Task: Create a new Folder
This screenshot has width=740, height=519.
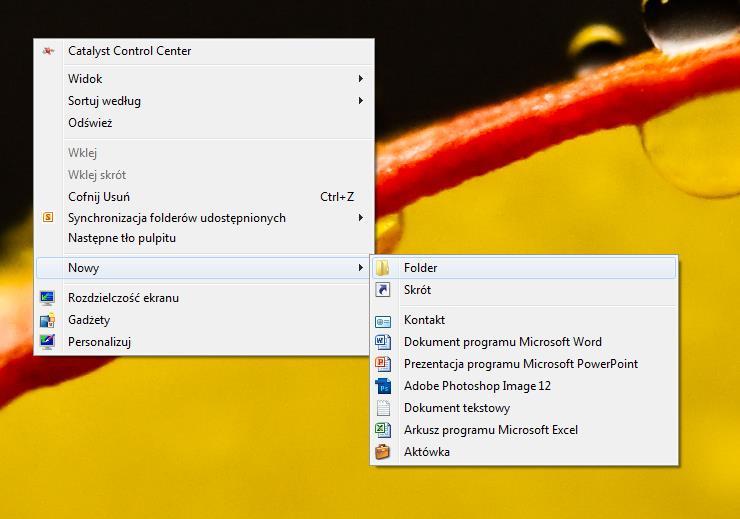Action: click(x=524, y=268)
